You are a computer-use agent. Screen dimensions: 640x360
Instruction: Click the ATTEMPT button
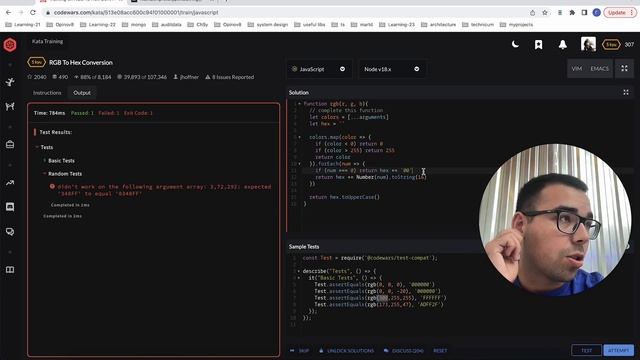click(619, 350)
